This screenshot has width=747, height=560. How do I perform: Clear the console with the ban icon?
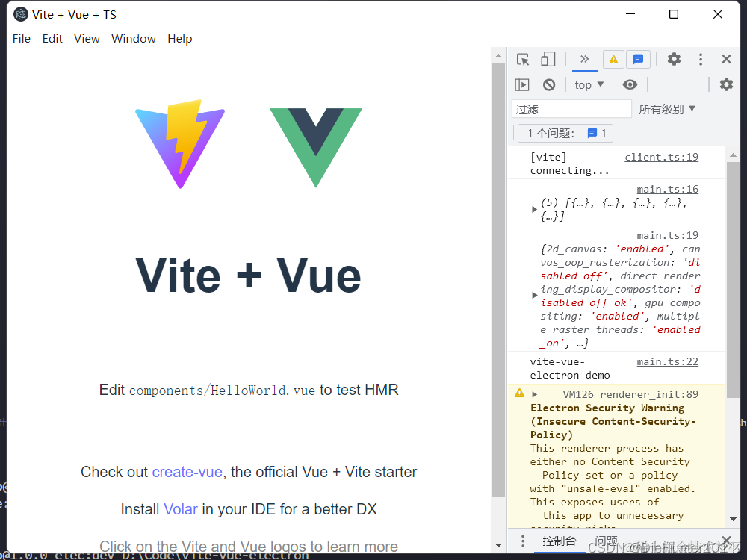pos(549,85)
